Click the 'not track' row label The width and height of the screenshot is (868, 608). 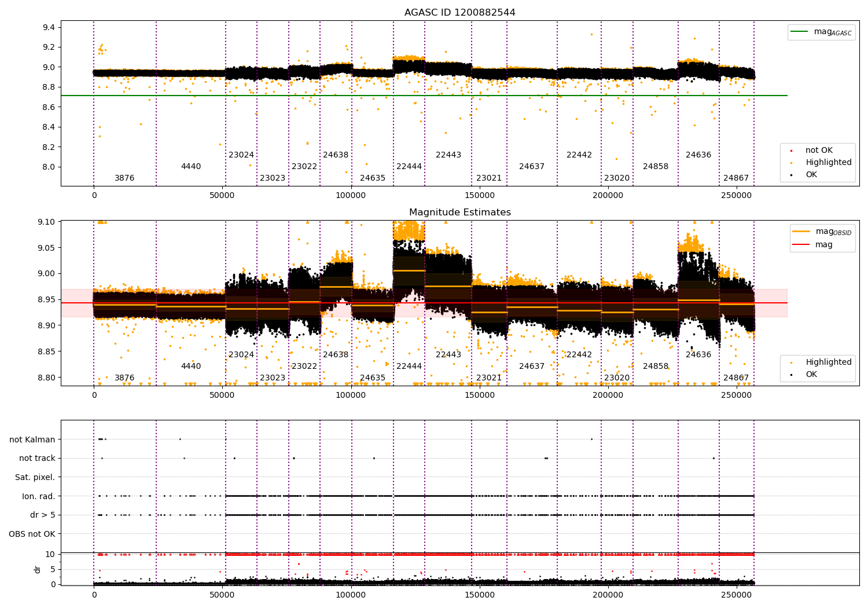point(37,459)
